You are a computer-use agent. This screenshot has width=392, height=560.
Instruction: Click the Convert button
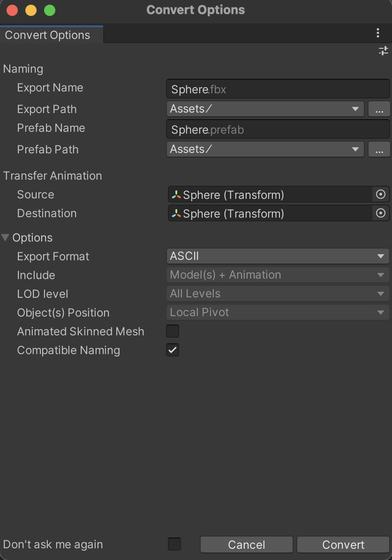pyautogui.click(x=343, y=545)
